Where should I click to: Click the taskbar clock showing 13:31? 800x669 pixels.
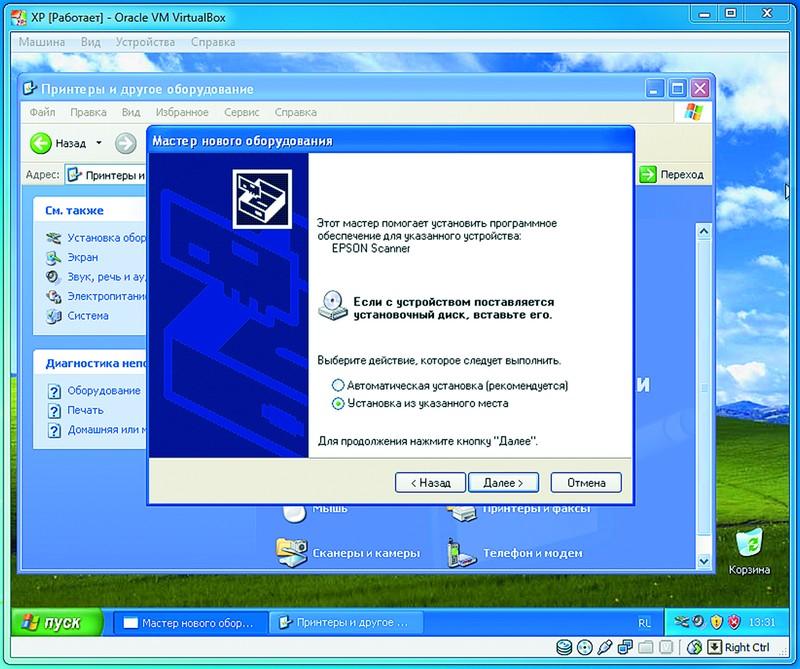click(x=762, y=623)
